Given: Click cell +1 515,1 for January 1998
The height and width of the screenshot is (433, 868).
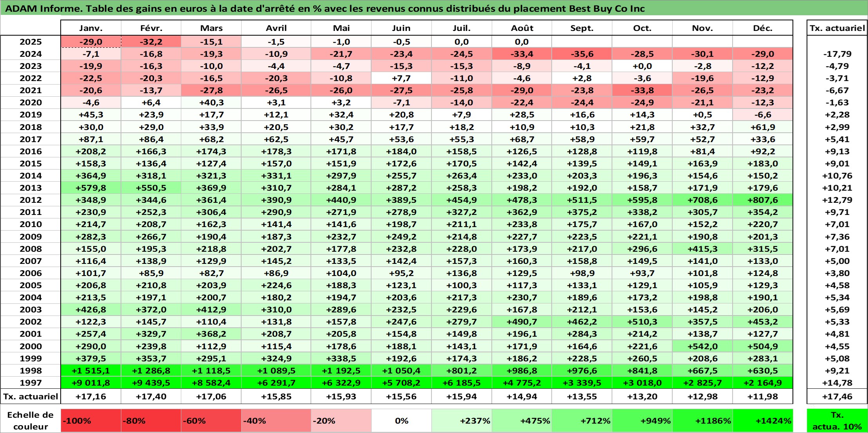Looking at the screenshot, I should (x=91, y=371).
